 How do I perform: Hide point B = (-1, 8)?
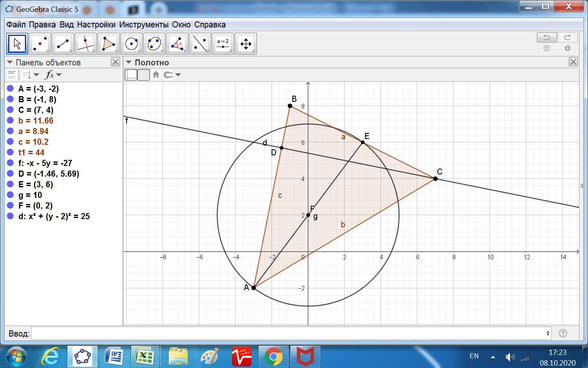tap(11, 99)
